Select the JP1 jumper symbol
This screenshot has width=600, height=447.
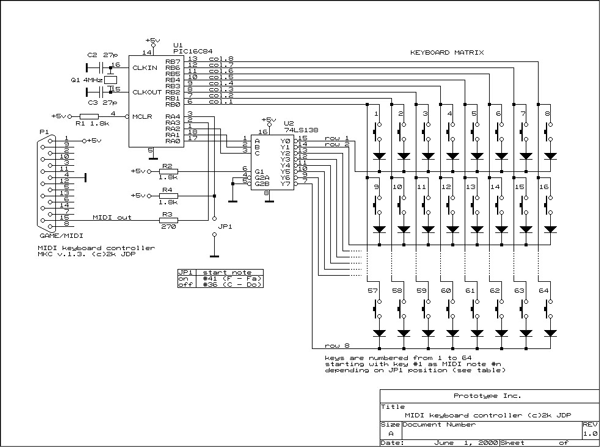pyautogui.click(x=214, y=227)
